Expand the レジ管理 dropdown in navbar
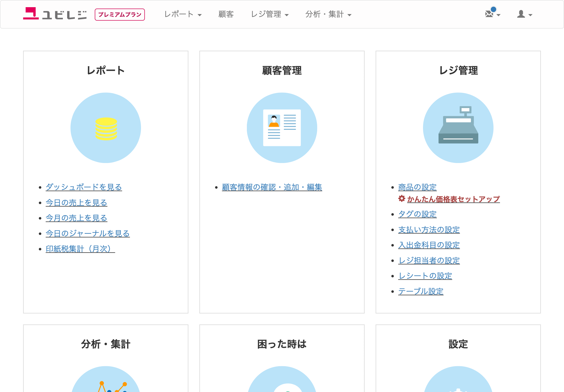The height and width of the screenshot is (392, 564). (x=270, y=14)
